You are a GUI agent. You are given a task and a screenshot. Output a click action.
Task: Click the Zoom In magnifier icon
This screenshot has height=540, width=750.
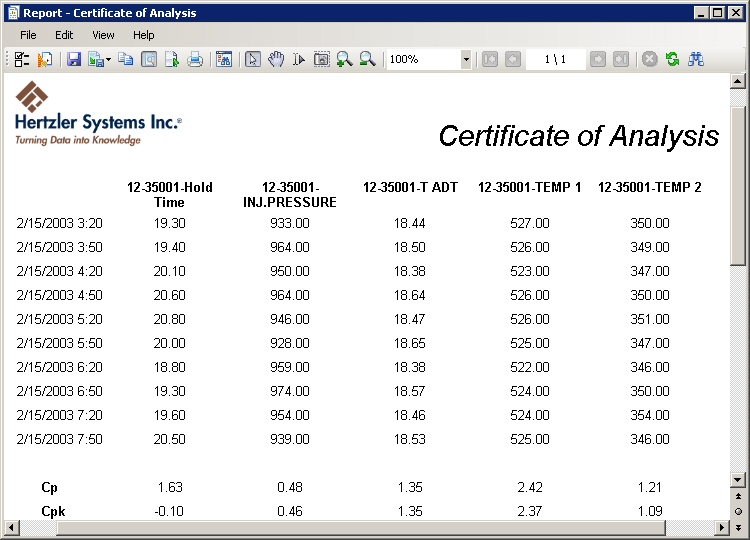[344, 60]
